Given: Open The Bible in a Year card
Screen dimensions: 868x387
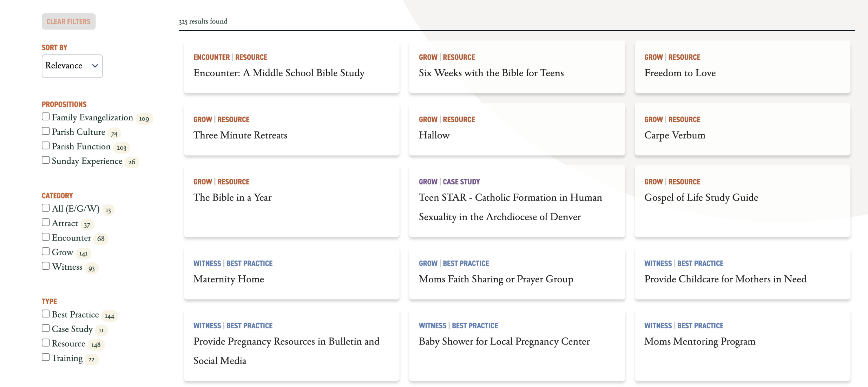Looking at the screenshot, I should (291, 201).
